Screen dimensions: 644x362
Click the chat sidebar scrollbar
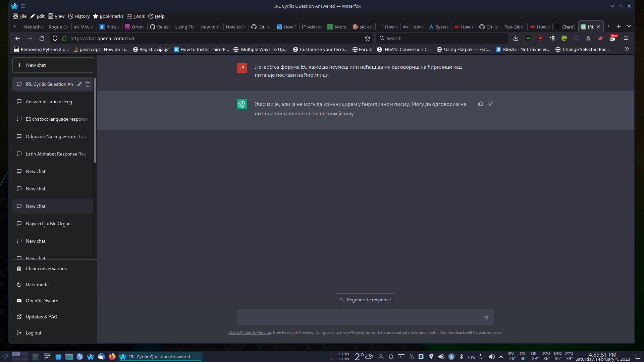click(95, 121)
